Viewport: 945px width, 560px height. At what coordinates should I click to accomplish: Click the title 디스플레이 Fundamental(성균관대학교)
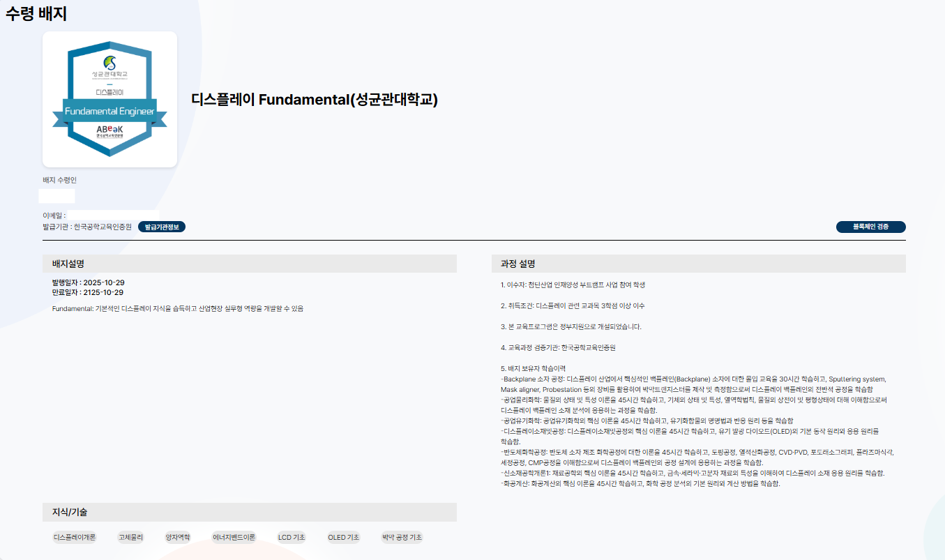pos(315,100)
